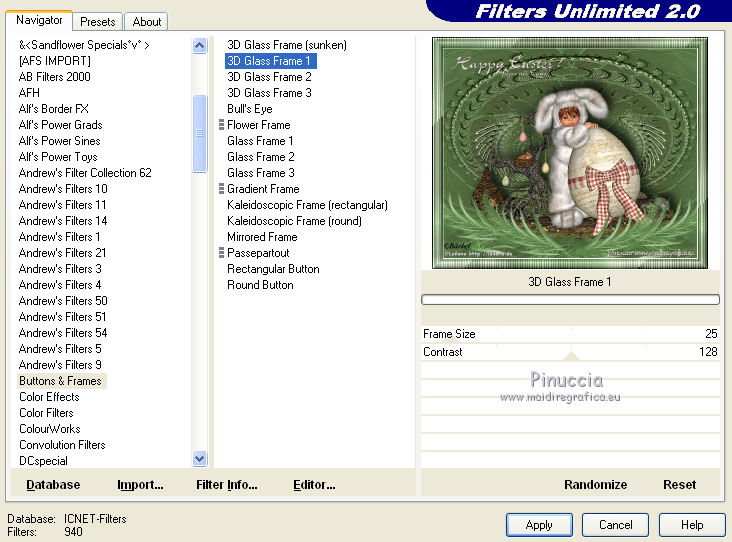
Task: Select the Buttons & Frames category
Action: (62, 381)
